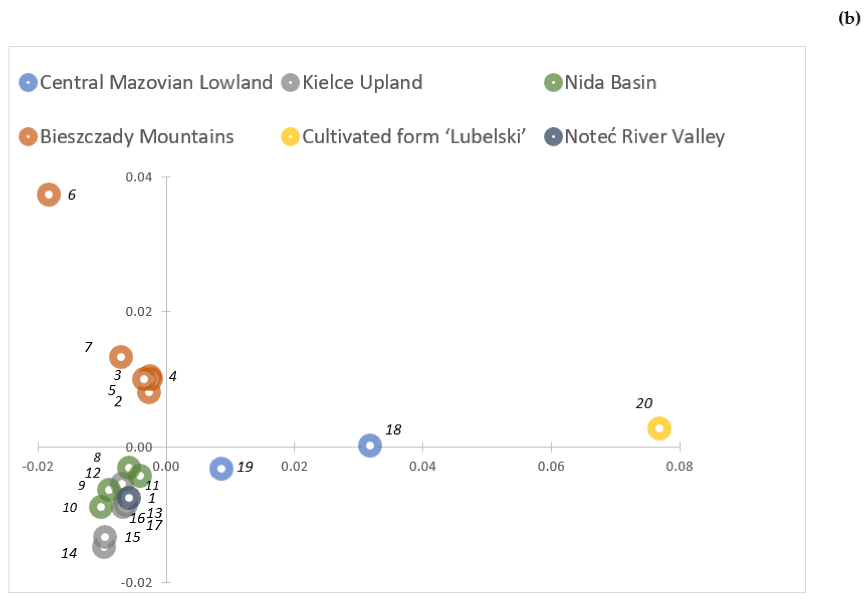Select the 0.06 horizontal axis label
This screenshot has height=602, width=868.
(551, 467)
